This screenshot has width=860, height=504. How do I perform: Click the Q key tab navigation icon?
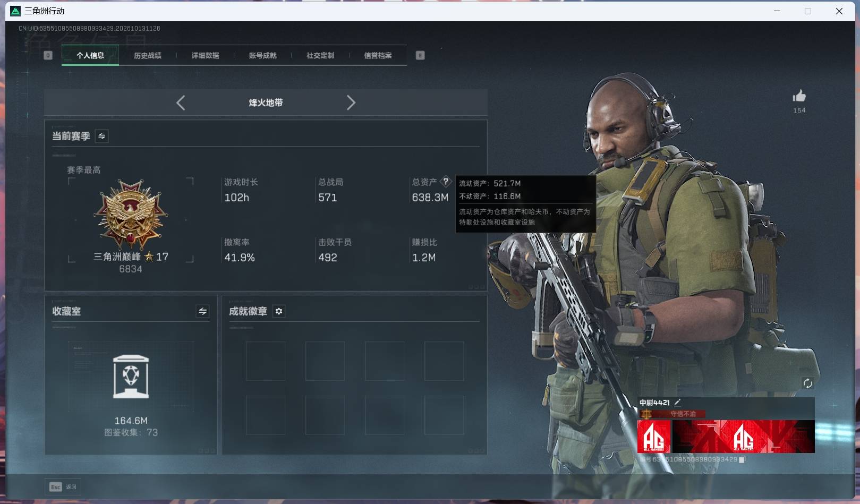click(x=48, y=55)
